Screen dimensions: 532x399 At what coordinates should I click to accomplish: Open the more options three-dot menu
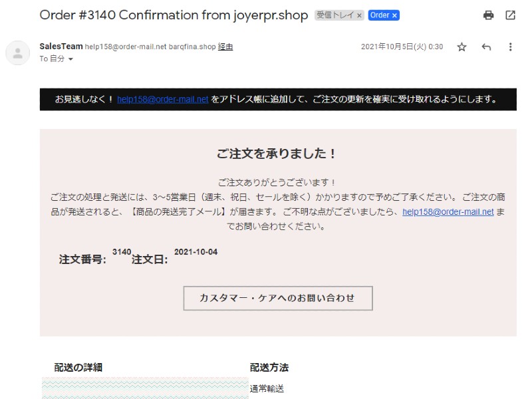tap(510, 47)
